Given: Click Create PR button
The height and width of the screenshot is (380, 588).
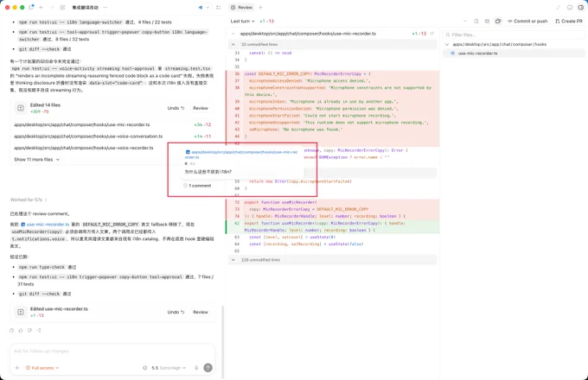Looking at the screenshot, I should [x=569, y=21].
